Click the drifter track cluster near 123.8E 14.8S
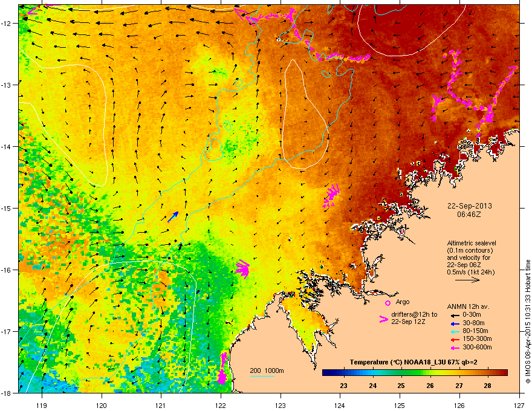Viewport: 532px width, 411px height. (x=331, y=196)
